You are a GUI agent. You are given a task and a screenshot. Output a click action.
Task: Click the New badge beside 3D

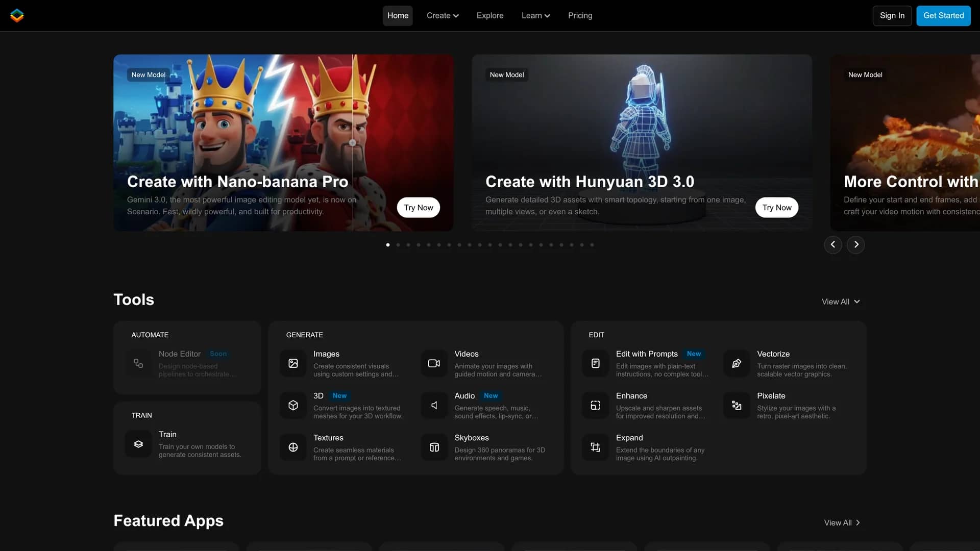[x=339, y=396]
